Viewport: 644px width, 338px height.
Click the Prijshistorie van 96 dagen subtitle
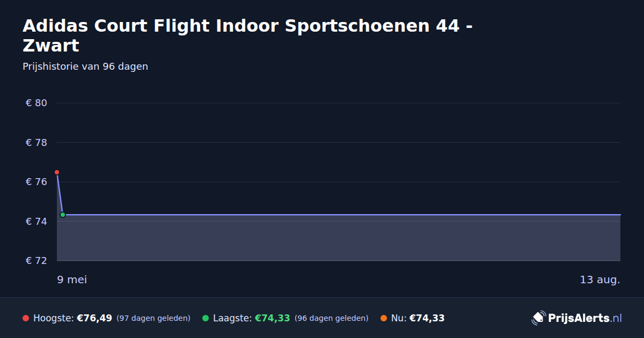85,67
